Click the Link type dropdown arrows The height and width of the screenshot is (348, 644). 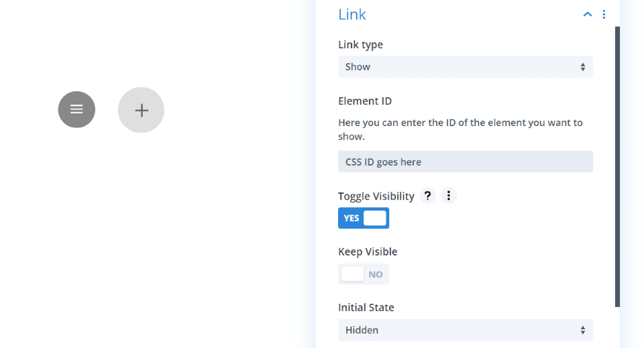point(582,67)
